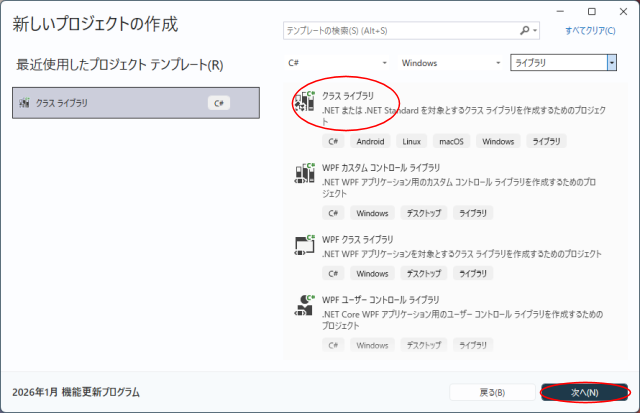Click recent クラス ライブラリ template icon
The width and height of the screenshot is (640, 413).
click(24, 103)
